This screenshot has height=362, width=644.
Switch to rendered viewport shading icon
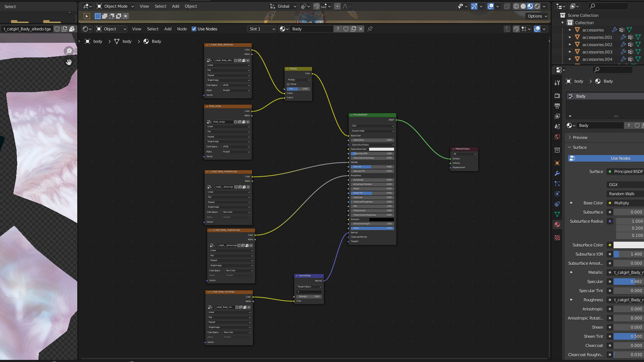537,6
